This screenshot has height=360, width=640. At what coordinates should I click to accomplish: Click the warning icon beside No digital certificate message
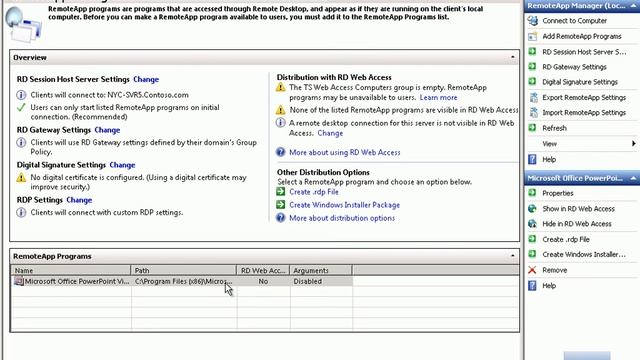[x=21, y=178]
